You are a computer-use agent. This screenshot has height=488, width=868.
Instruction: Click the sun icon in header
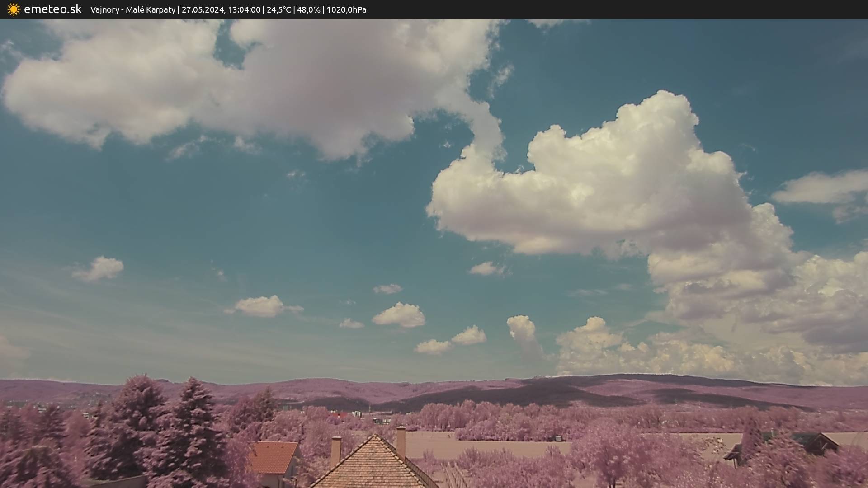pyautogui.click(x=14, y=9)
